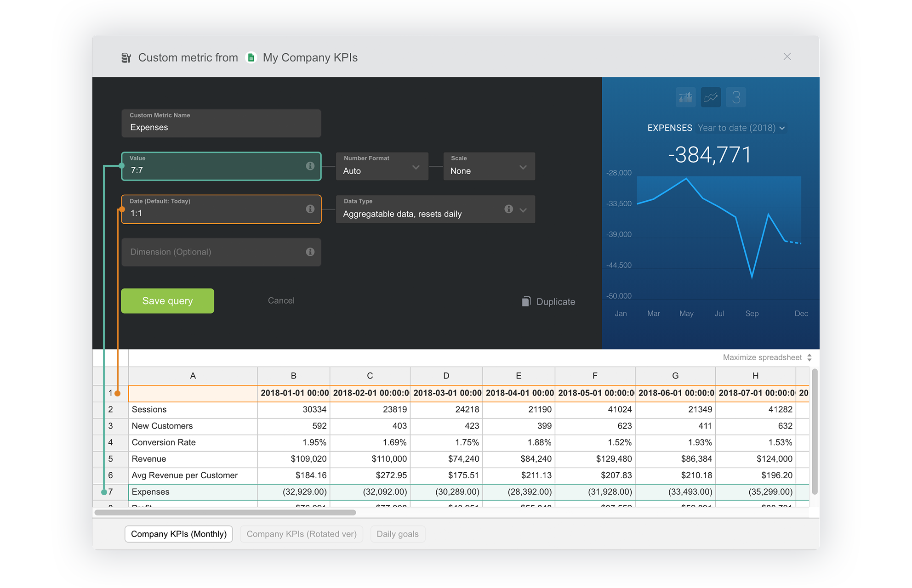Enable the numeric value display view
This screenshot has height=588, width=912.
point(735,97)
